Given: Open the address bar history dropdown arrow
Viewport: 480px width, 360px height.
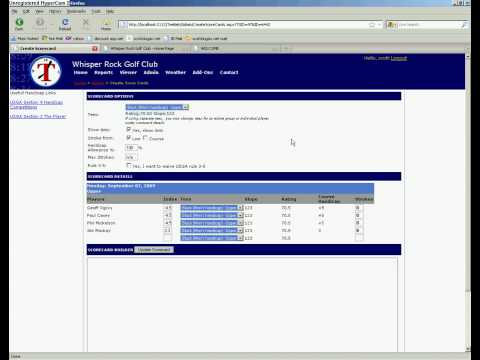Looking at the screenshot, I should (x=379, y=25).
